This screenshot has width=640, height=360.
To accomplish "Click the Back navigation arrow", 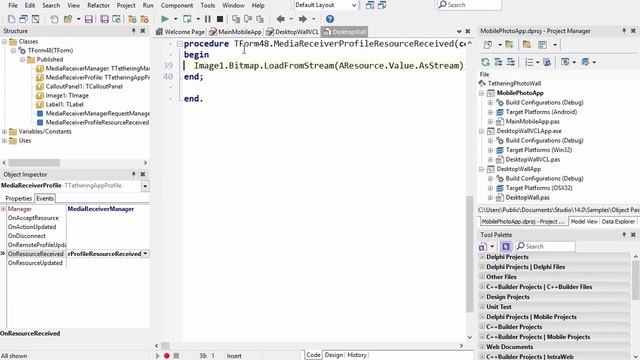I will pos(280,19).
